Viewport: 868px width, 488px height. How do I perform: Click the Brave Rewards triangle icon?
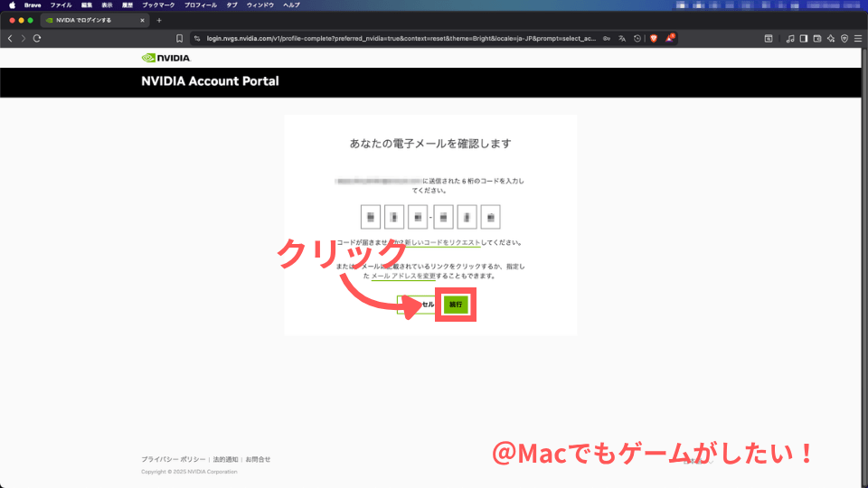[670, 39]
